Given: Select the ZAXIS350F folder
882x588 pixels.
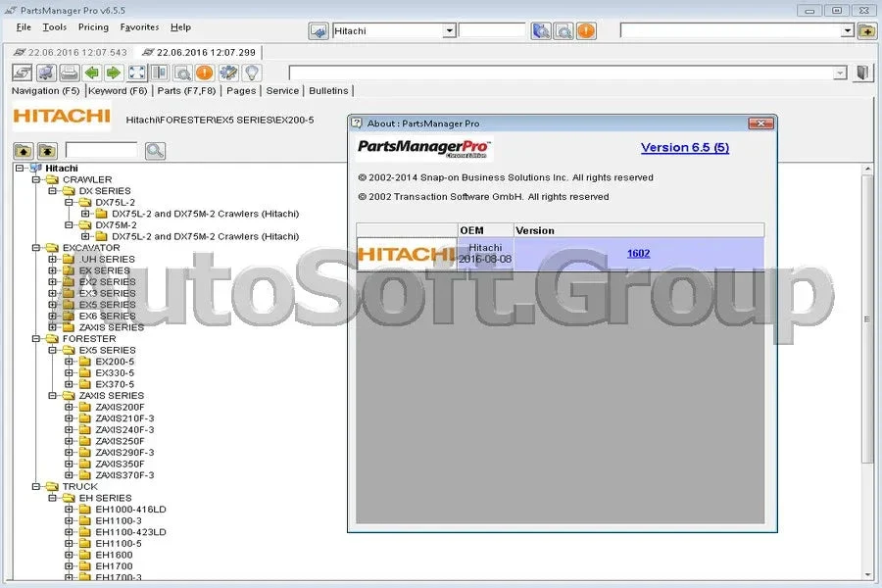Looking at the screenshot, I should tap(120, 465).
